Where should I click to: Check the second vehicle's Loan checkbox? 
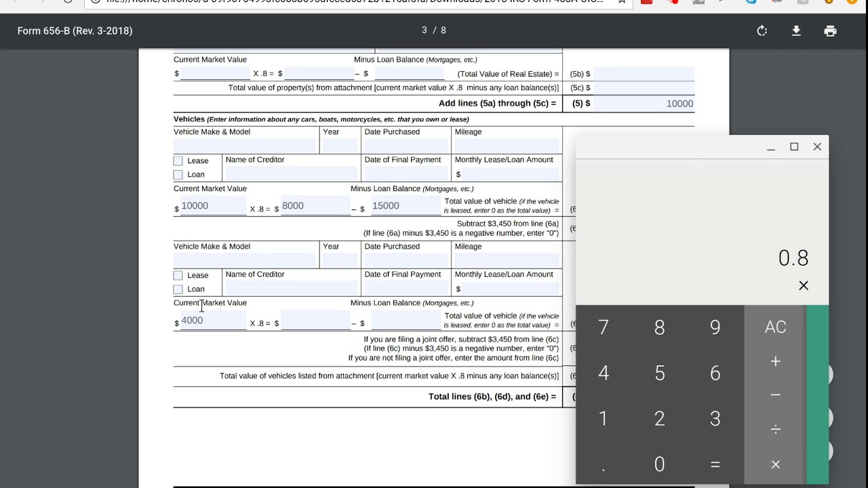click(178, 289)
